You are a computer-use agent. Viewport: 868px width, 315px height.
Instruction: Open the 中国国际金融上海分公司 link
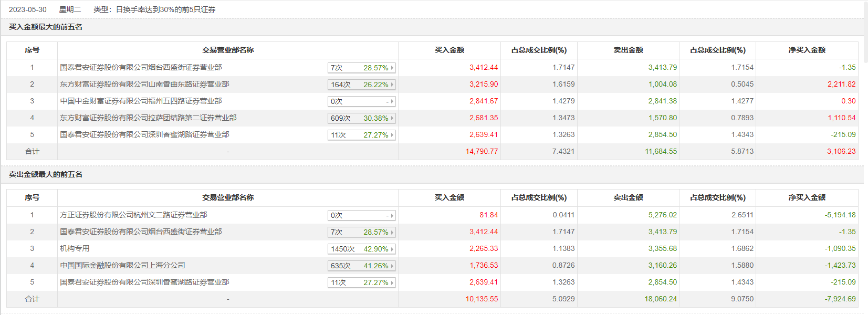[x=122, y=265]
